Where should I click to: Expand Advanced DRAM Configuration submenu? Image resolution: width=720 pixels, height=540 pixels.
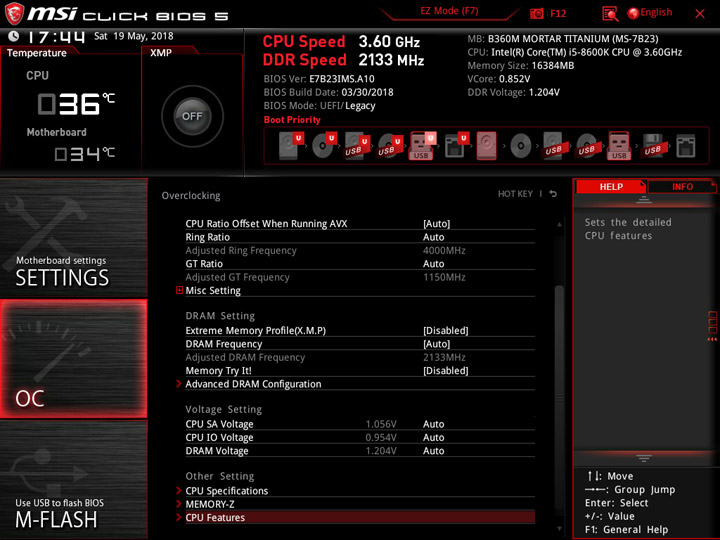point(253,384)
